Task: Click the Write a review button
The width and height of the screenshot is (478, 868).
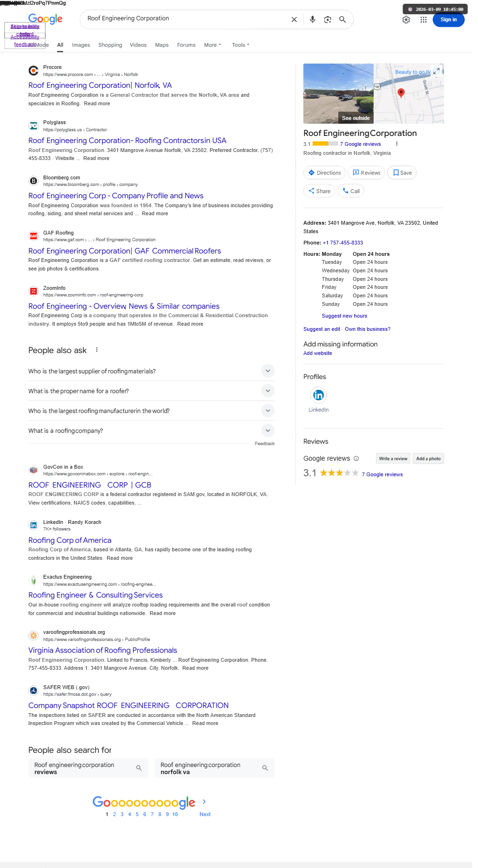Action: pyautogui.click(x=393, y=458)
